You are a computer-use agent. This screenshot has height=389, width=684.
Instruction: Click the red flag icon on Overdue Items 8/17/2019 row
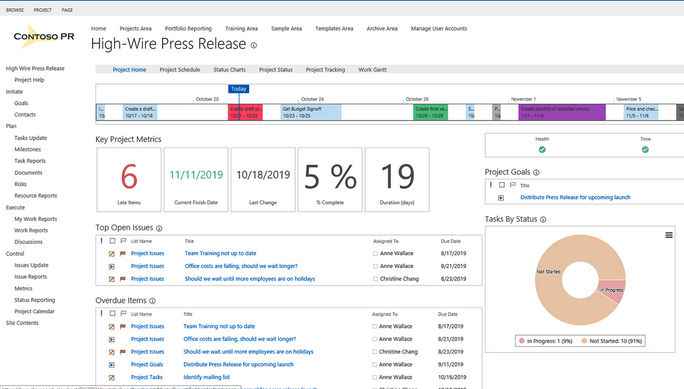pyautogui.click(x=123, y=326)
